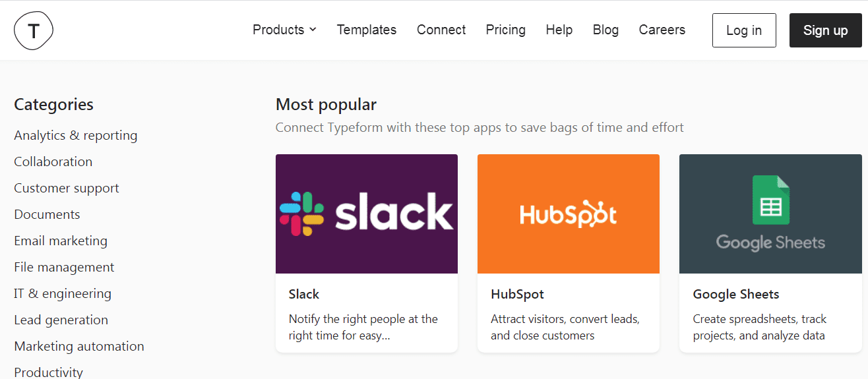Open the Slack card title link
Image resolution: width=868 pixels, height=379 pixels.
tap(304, 294)
